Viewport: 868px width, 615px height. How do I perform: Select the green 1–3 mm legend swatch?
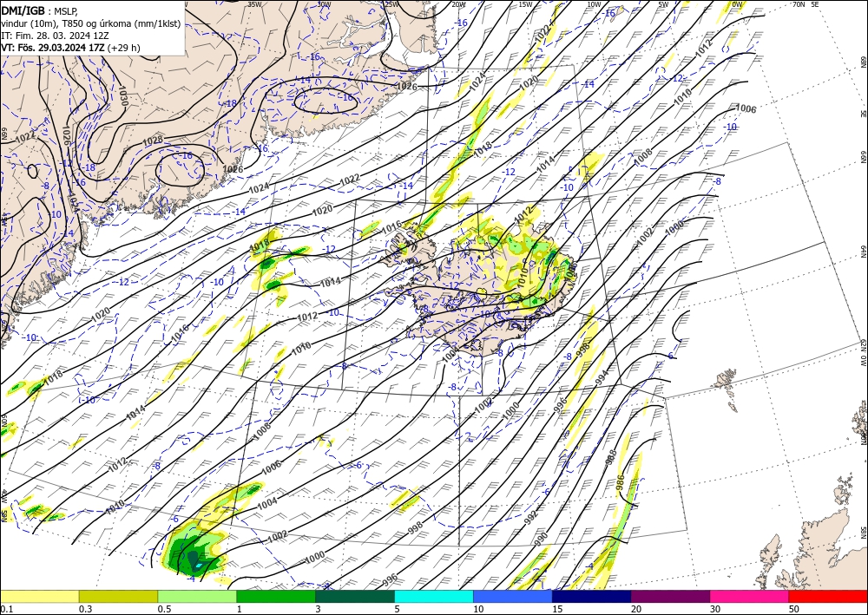pos(276,596)
